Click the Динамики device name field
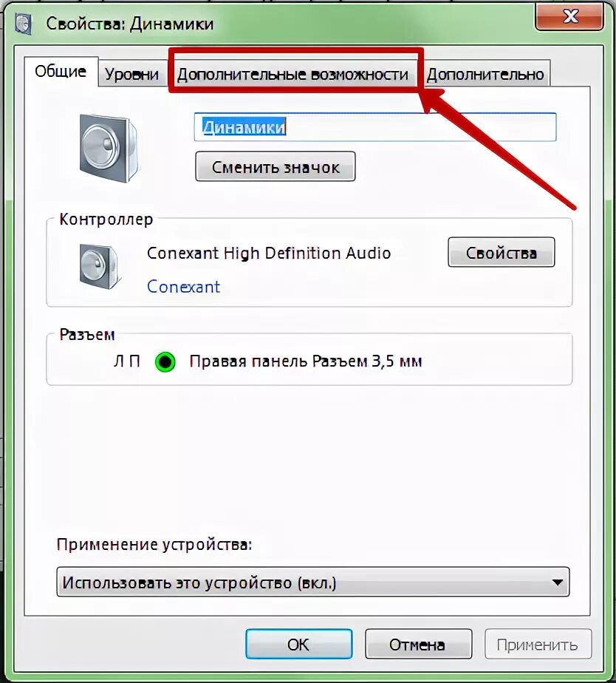Viewport: 616px width, 683px height. 375,126
